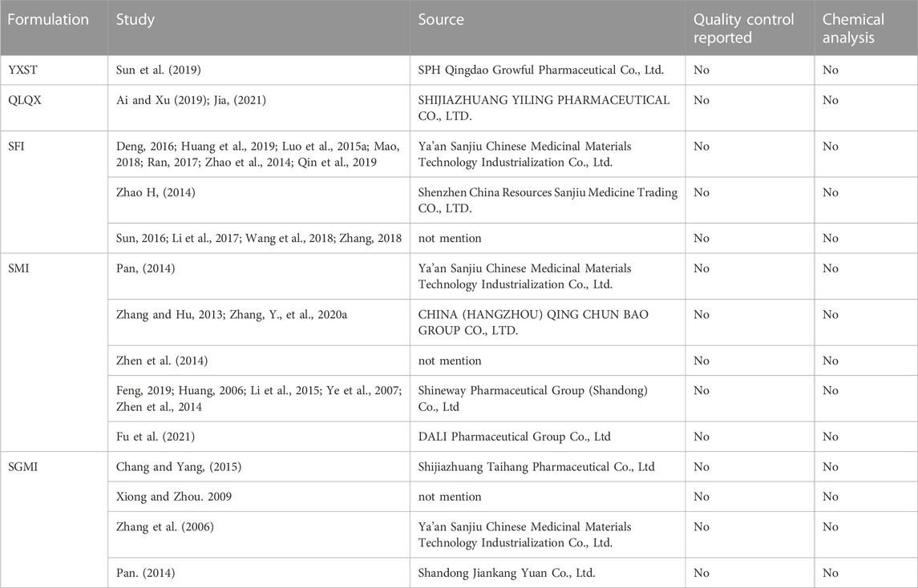Screen dimensions: 918x588
Task: Select the Ya'an Sanjiu source in the SFI group
Action: [524, 155]
